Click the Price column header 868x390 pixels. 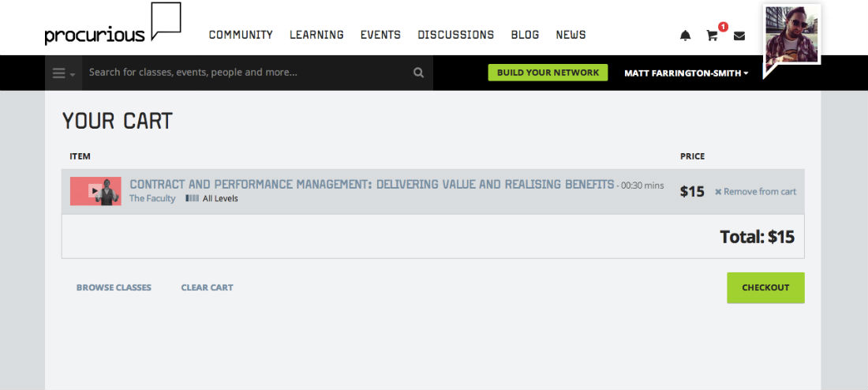point(693,156)
